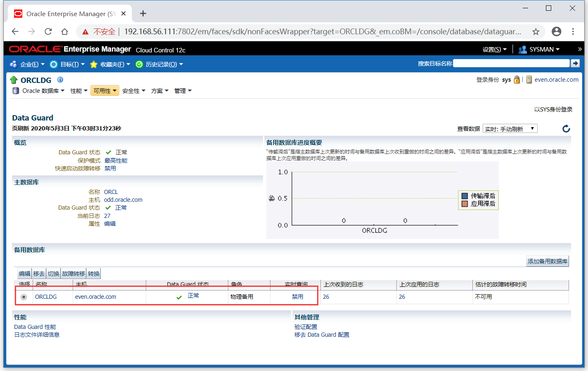The width and height of the screenshot is (588, 371).
Task: Open the 可用性 menu
Action: click(x=105, y=91)
